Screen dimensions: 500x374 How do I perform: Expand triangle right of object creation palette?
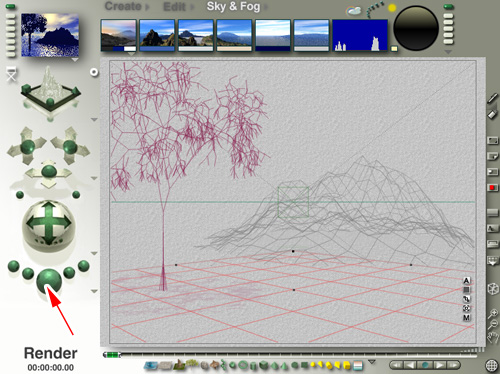(372, 362)
